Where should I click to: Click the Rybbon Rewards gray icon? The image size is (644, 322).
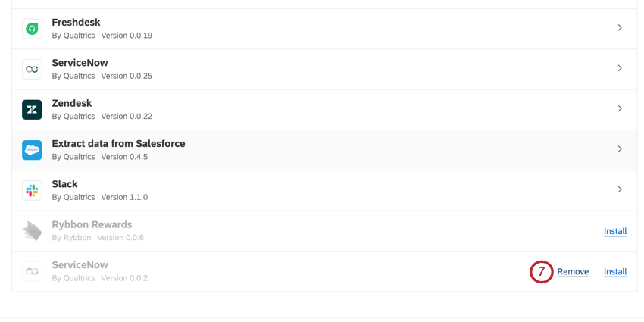click(x=32, y=231)
